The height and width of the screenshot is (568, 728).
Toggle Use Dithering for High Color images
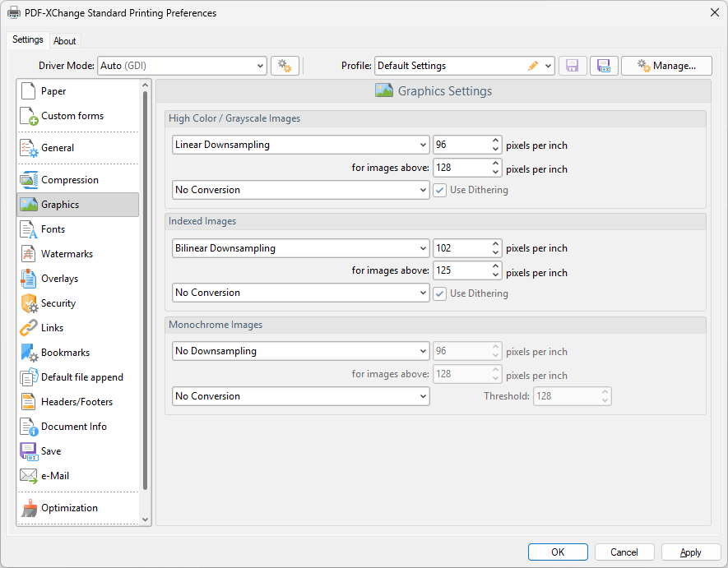(440, 190)
